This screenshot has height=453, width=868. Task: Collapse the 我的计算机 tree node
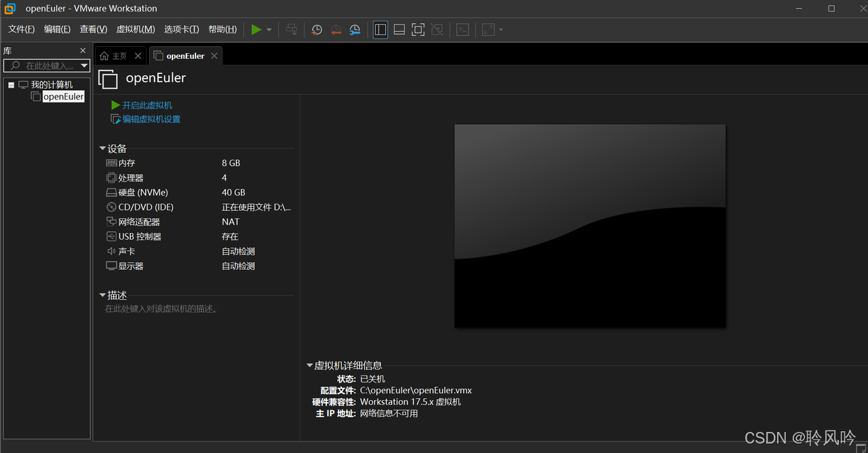pyautogui.click(x=12, y=85)
